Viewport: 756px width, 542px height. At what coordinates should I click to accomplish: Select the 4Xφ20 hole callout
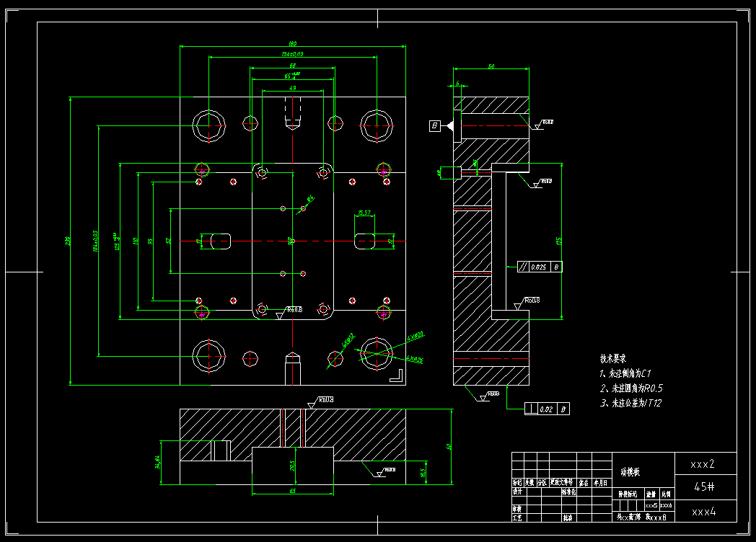coord(416,336)
